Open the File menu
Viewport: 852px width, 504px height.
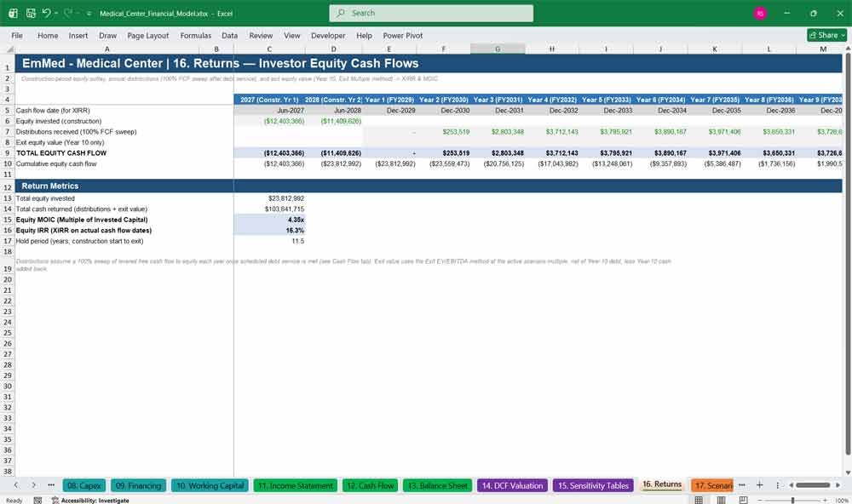(17, 35)
